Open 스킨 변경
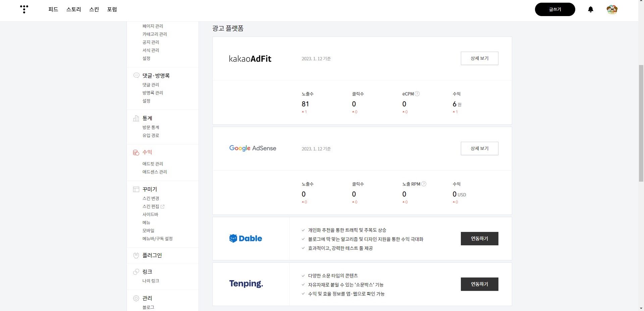Image resolution: width=644 pixels, height=311 pixels. (x=151, y=198)
